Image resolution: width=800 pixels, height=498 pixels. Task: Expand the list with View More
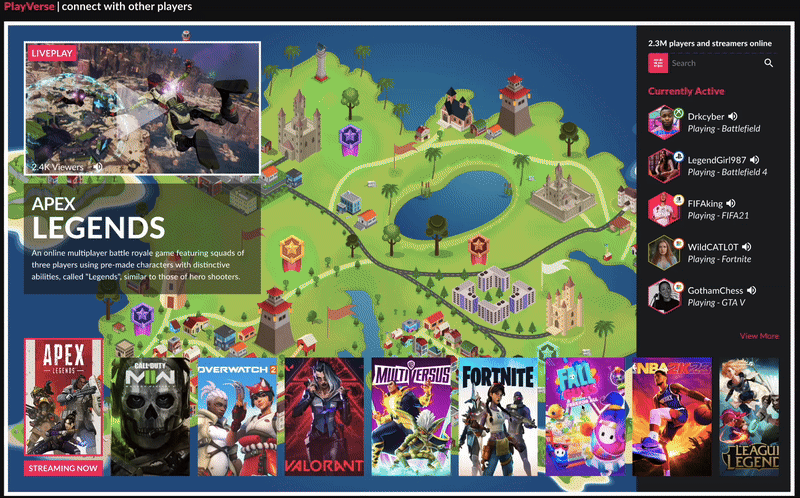(759, 336)
